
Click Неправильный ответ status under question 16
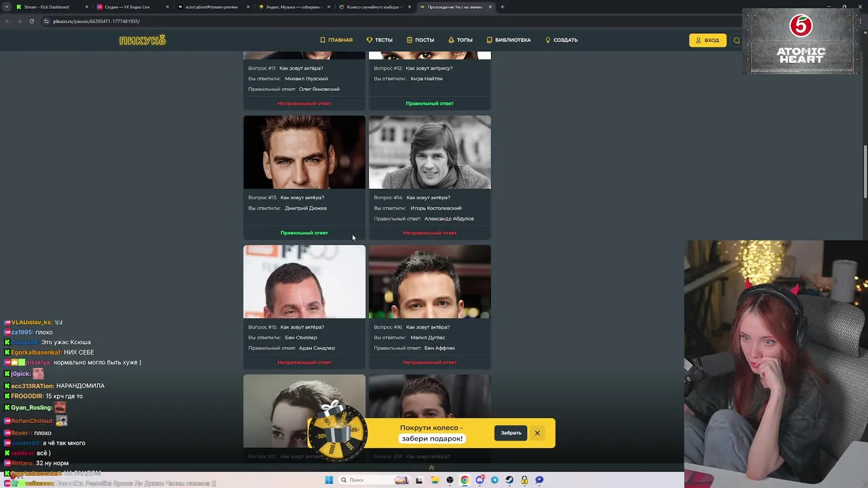coord(430,363)
